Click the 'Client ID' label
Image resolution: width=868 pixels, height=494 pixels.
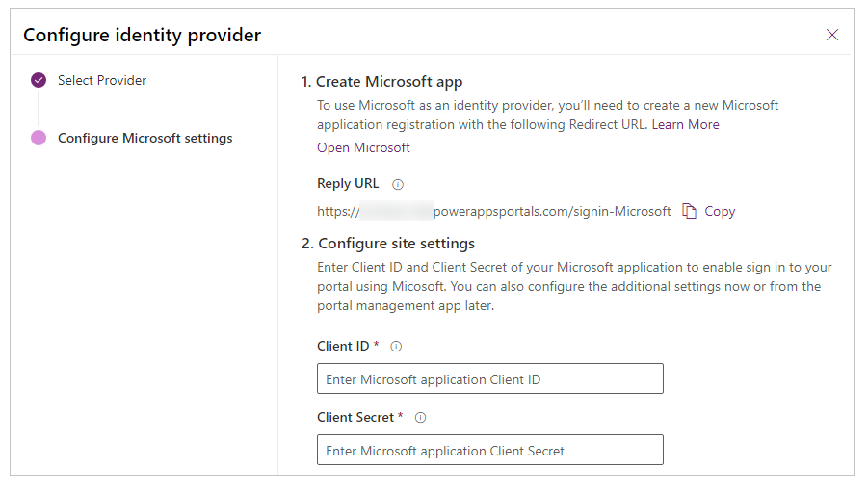click(x=343, y=347)
